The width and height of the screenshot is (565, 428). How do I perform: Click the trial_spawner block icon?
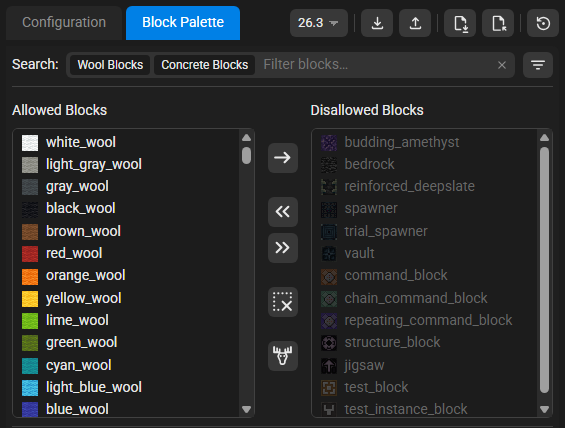click(x=329, y=232)
